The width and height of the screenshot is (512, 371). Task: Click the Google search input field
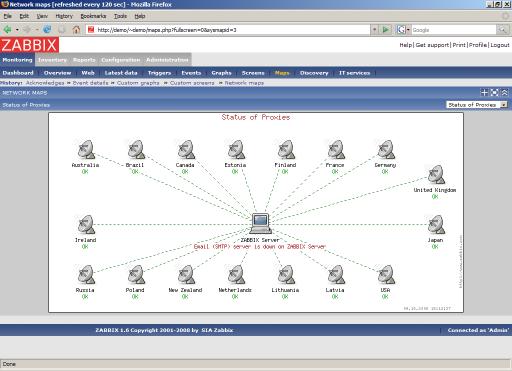click(454, 30)
